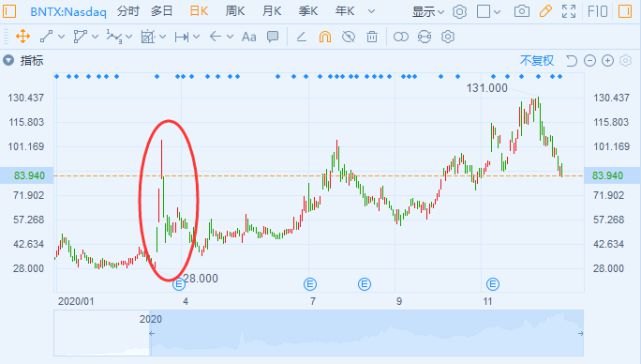This screenshot has height=364, width=641.
Task: Expand arrow tool dropdown arrow
Action: (x=230, y=37)
